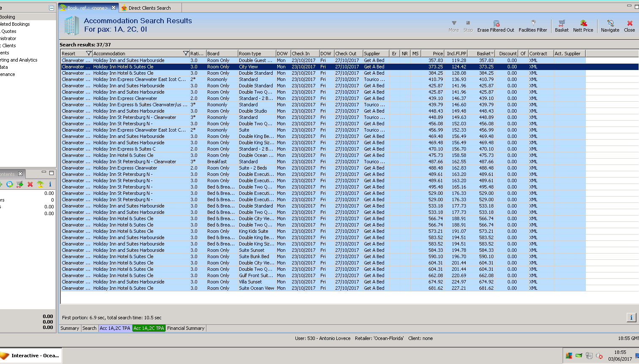Click the palm tree icon in contents toolbar
Screen dimensions: 639x364
[x=40, y=184]
